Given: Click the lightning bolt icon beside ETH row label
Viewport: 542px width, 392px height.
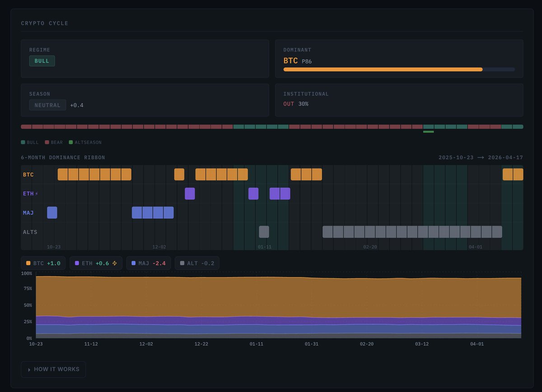Looking at the screenshot, I should pos(37,194).
